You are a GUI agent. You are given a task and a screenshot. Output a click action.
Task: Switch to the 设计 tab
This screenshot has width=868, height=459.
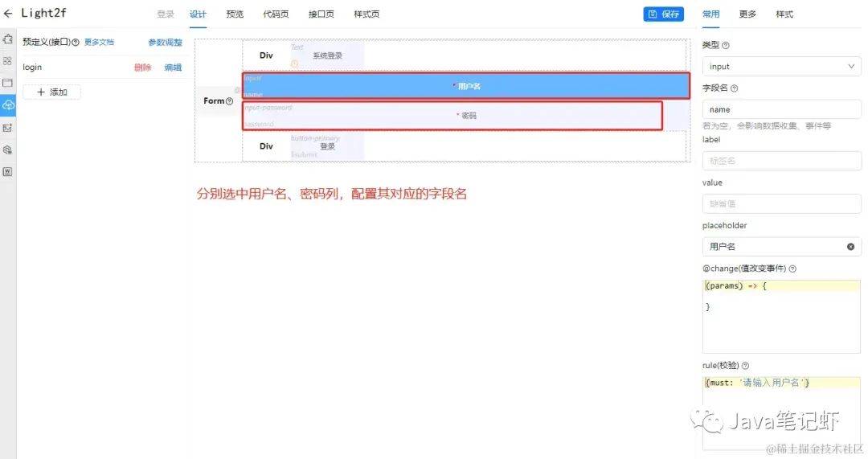click(x=198, y=14)
